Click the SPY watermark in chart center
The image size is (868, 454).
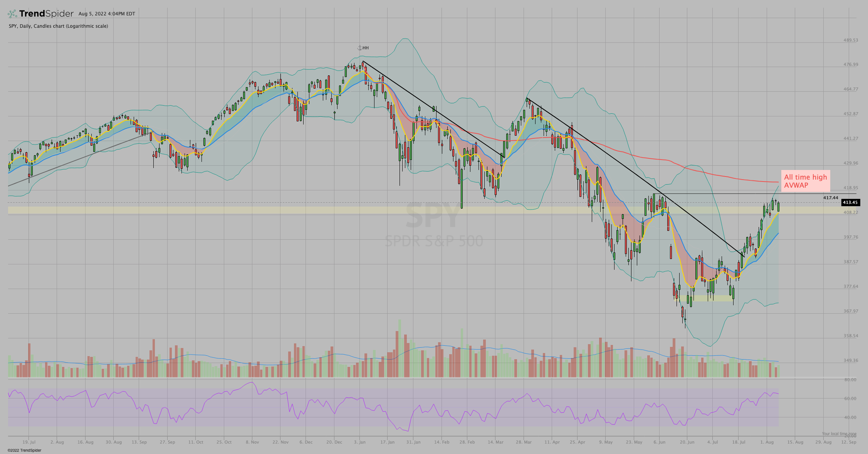click(x=433, y=216)
